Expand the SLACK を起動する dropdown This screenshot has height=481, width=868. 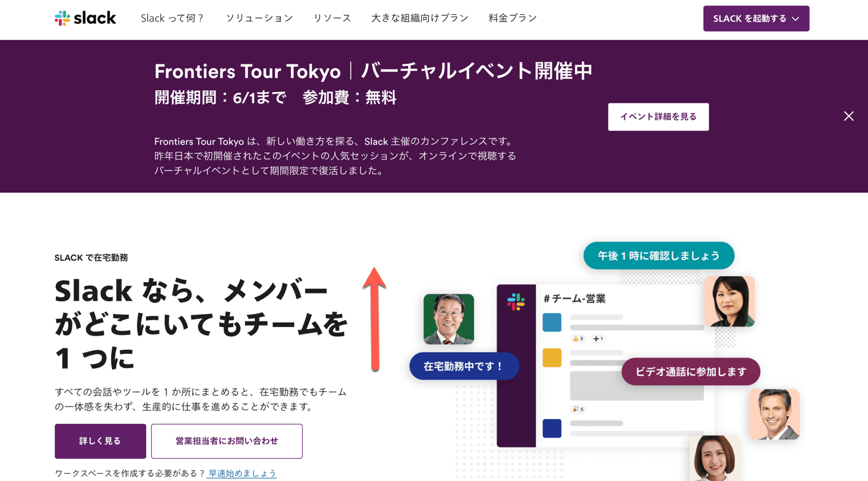point(756,18)
